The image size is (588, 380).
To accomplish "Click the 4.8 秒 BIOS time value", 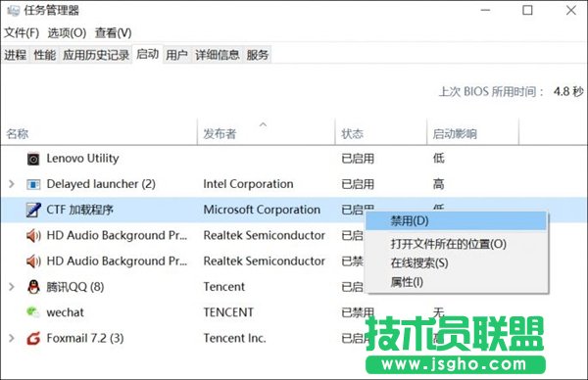I will pyautogui.click(x=568, y=91).
